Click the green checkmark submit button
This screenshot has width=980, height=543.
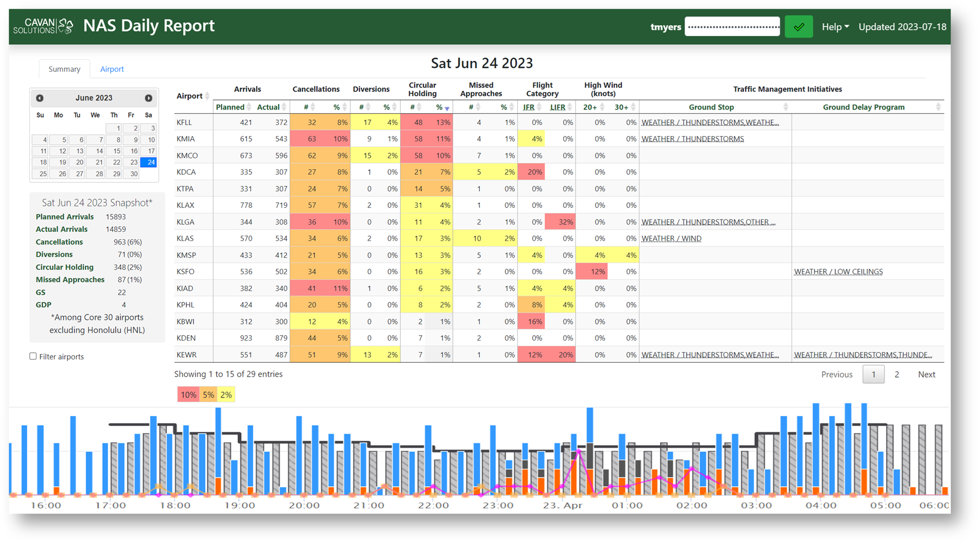(x=798, y=27)
